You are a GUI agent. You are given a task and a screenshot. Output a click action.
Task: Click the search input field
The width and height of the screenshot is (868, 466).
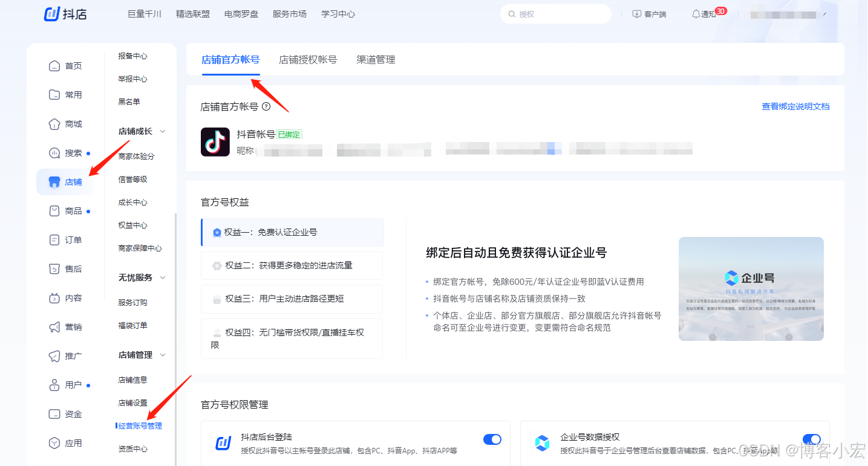pyautogui.click(x=556, y=14)
